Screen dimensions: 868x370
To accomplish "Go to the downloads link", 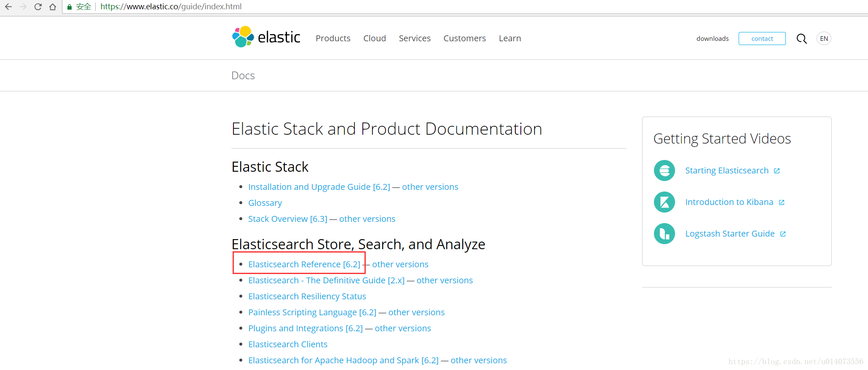I will point(713,38).
